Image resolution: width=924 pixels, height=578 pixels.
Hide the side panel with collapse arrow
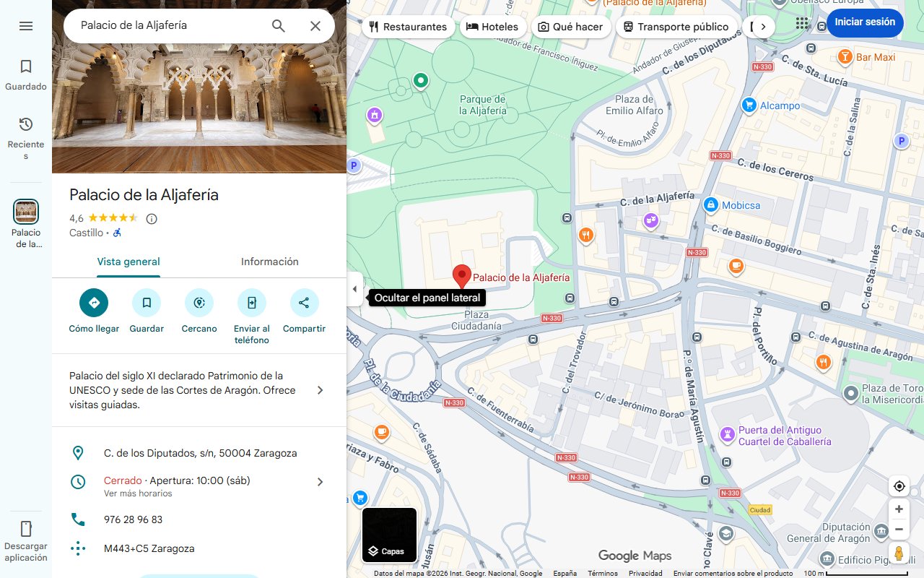tap(354, 289)
